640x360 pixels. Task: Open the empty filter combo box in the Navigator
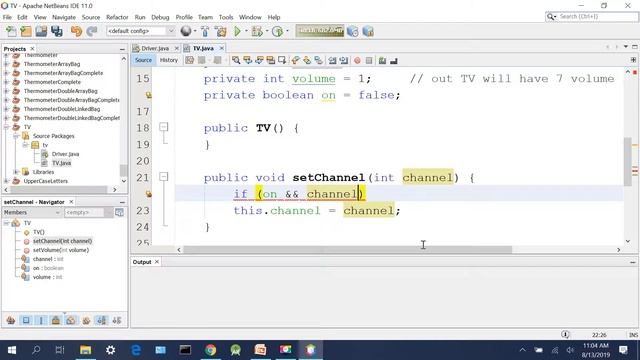click(x=88, y=212)
